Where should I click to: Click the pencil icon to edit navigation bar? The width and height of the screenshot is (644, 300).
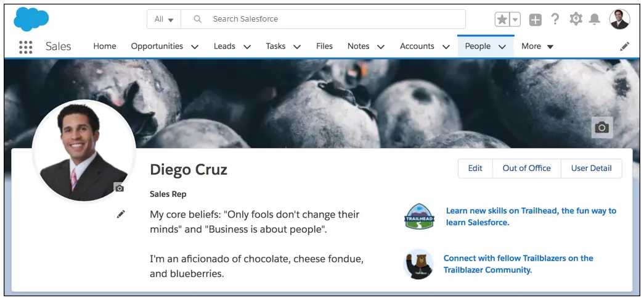point(625,46)
